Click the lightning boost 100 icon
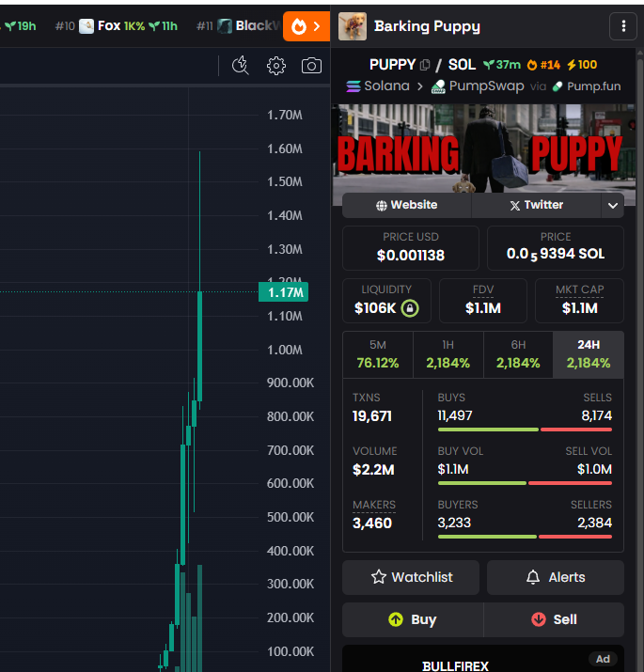The image size is (644, 672). click(572, 65)
